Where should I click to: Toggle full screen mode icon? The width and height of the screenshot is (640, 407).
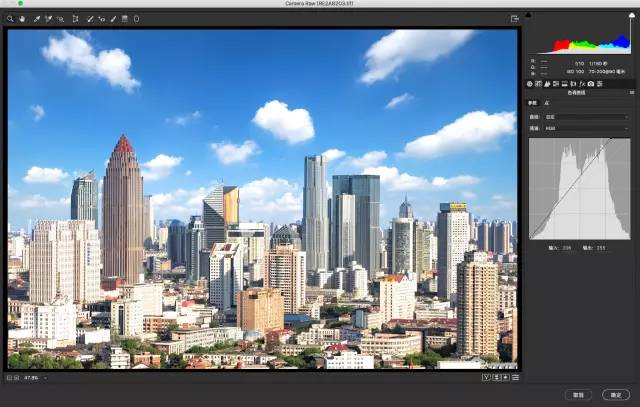(515, 18)
